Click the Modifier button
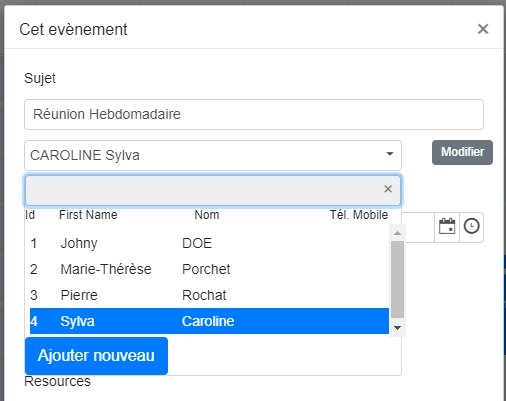Viewport: 506px width, 401px height. coord(462,152)
